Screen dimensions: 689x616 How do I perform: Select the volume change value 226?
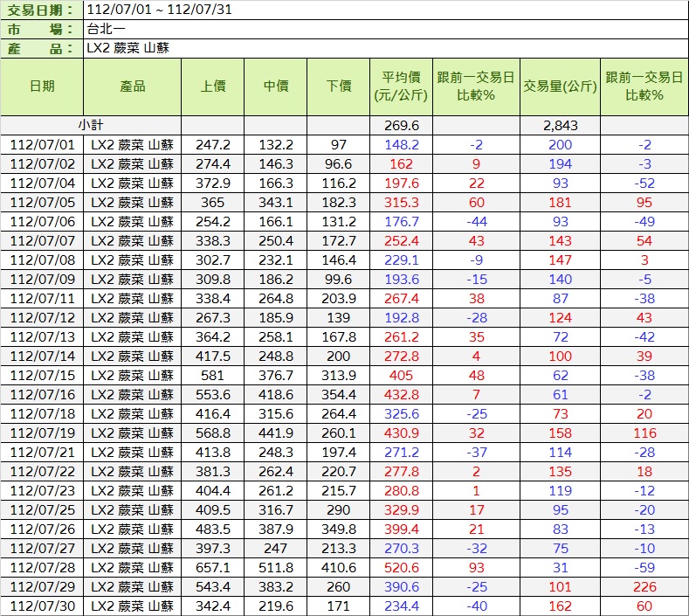pos(644,586)
